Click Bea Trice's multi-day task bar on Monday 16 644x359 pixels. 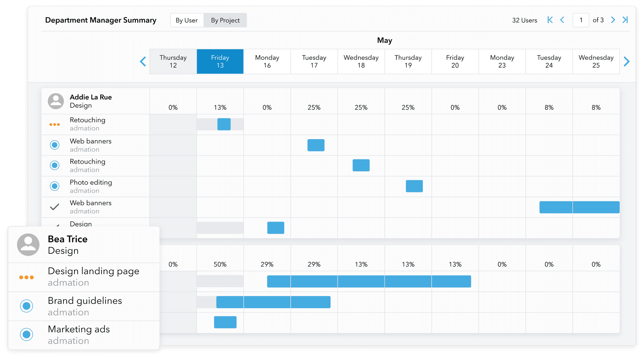pyautogui.click(x=279, y=281)
